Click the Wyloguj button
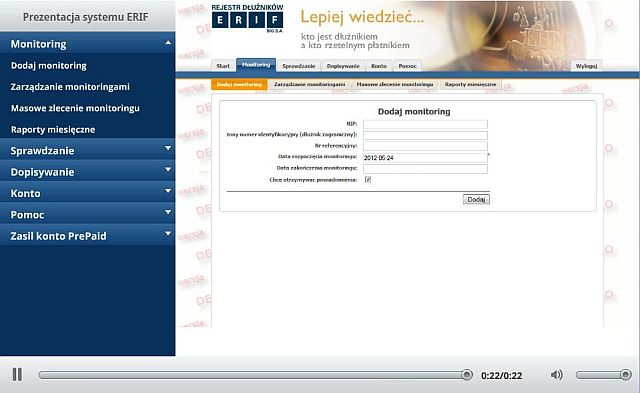Screen dimensions: 640x393 click(x=586, y=66)
